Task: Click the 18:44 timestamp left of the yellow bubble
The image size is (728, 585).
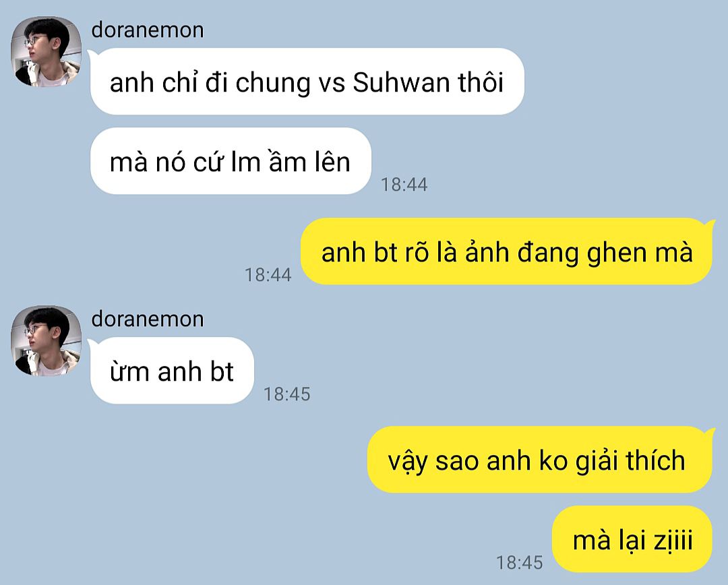Action: click(268, 275)
